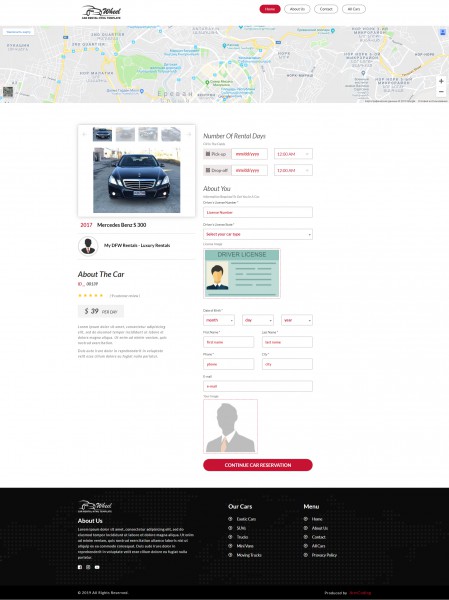Open the footer YouTube icon
The image size is (449, 600).
(97, 567)
